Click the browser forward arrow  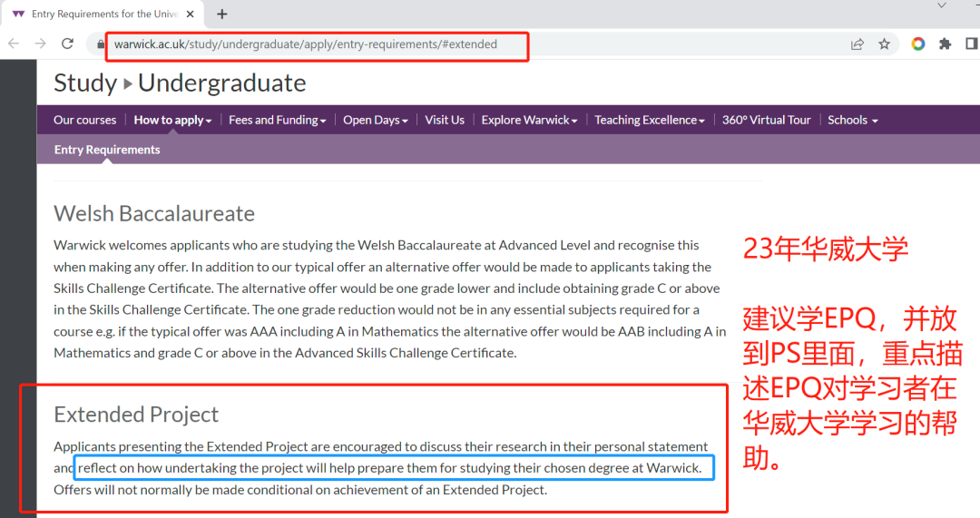coord(41,44)
